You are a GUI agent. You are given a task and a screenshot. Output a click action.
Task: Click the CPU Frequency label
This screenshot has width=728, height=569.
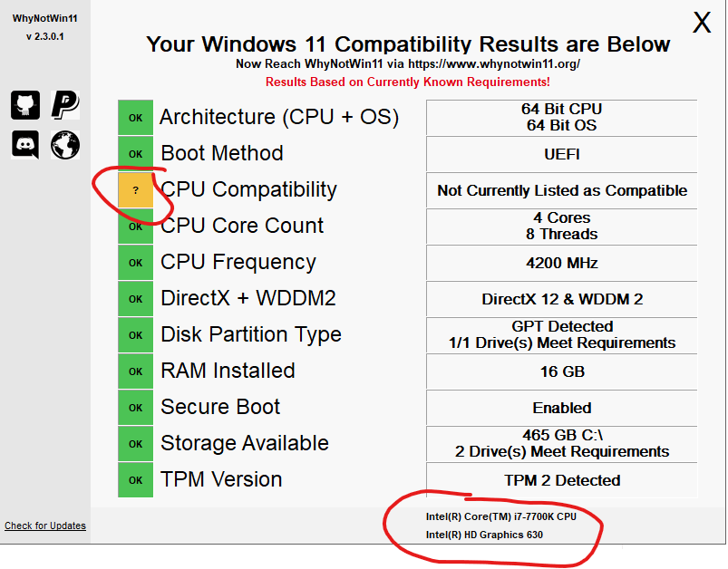(238, 262)
